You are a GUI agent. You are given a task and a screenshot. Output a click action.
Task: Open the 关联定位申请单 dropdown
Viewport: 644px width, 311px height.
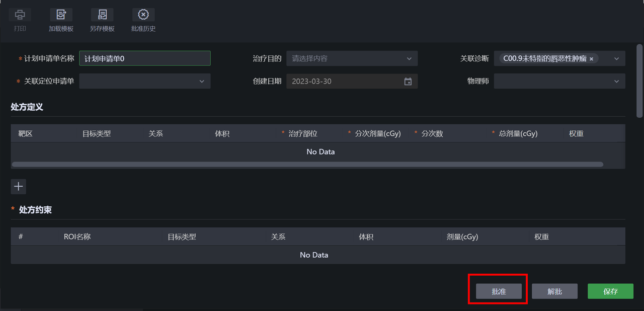[145, 81]
